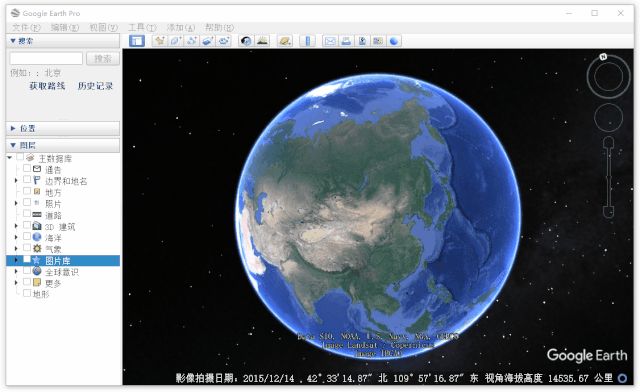Check the 通告 layer checkbox

tap(27, 168)
